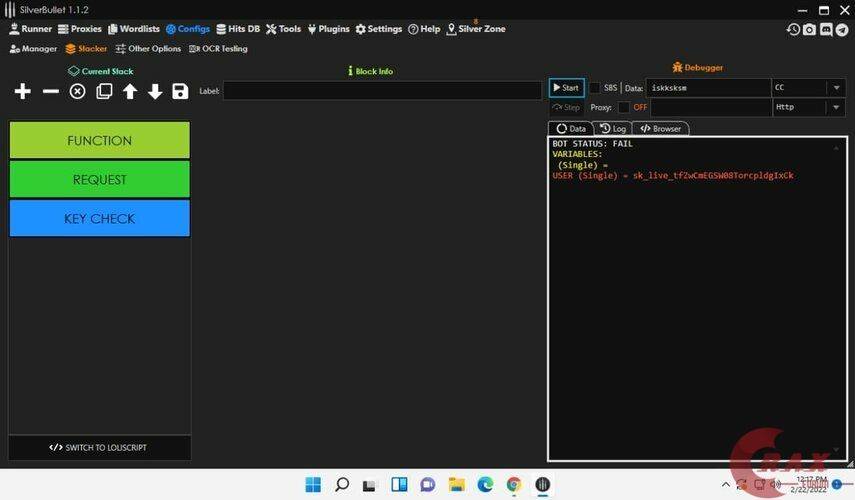Select the green REQUEST block
855x500 pixels.
(99, 180)
